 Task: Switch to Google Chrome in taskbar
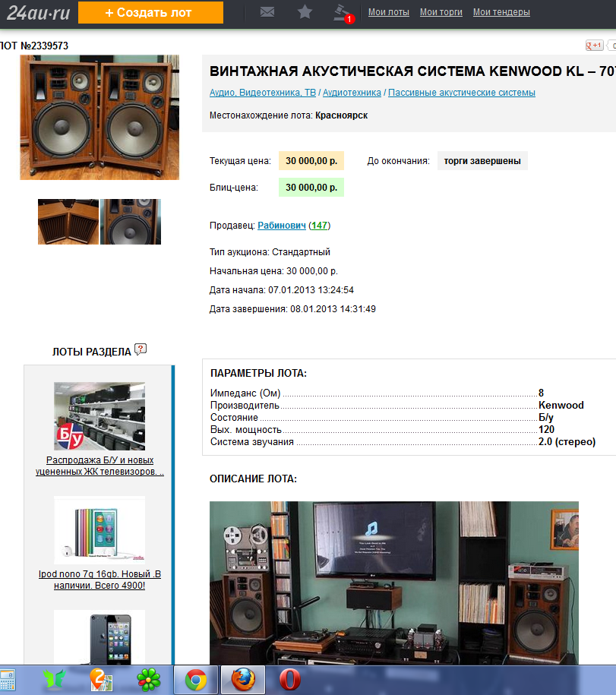[x=196, y=680]
